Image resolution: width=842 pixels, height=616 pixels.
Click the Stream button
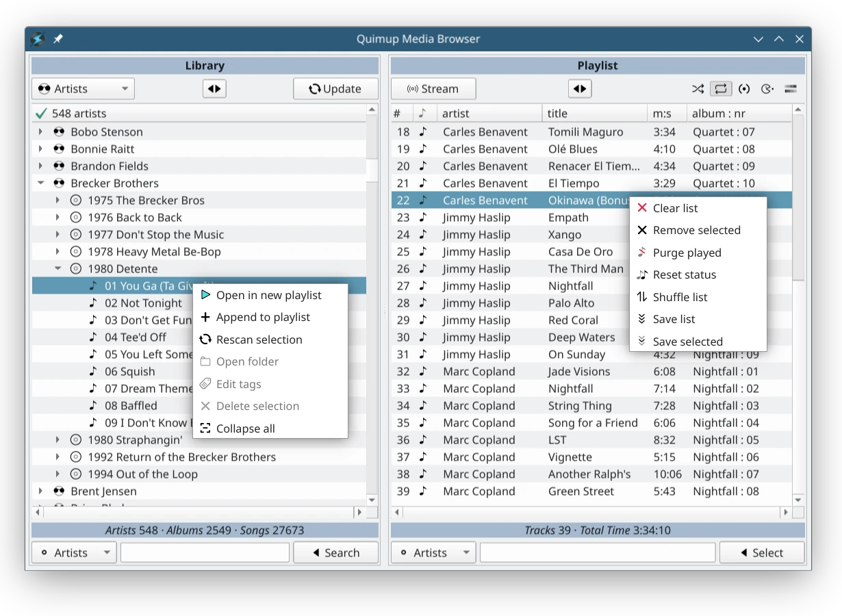tap(433, 89)
